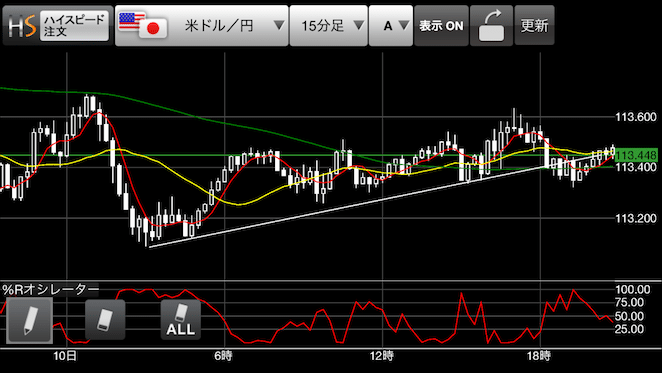Image resolution: width=662 pixels, height=373 pixels.
Task: Tap the 更新 refresh button
Action: [534, 26]
